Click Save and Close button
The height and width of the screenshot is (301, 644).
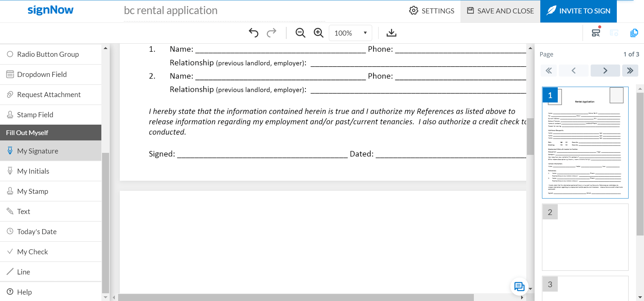coord(500,11)
